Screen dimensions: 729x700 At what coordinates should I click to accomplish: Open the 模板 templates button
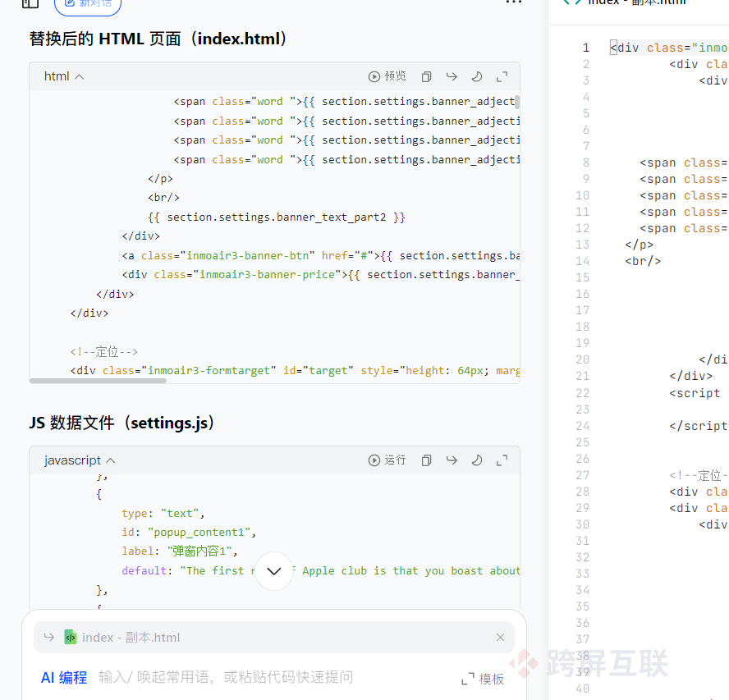(x=484, y=679)
